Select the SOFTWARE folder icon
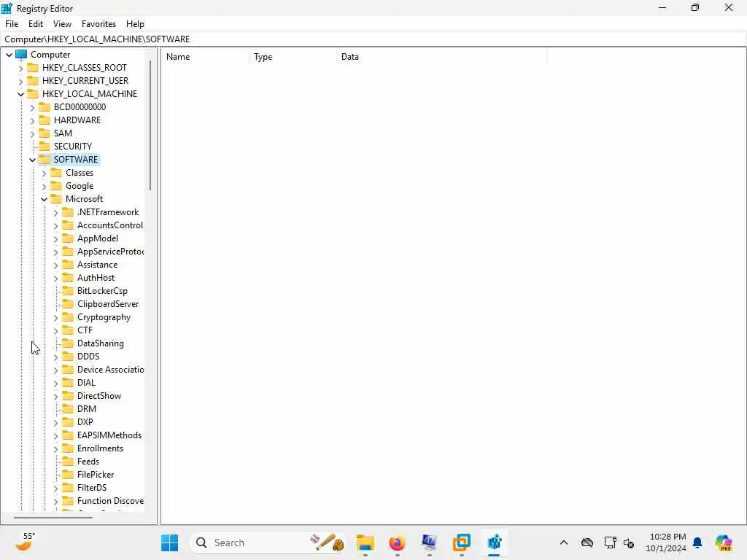This screenshot has width=747, height=560. tap(44, 159)
